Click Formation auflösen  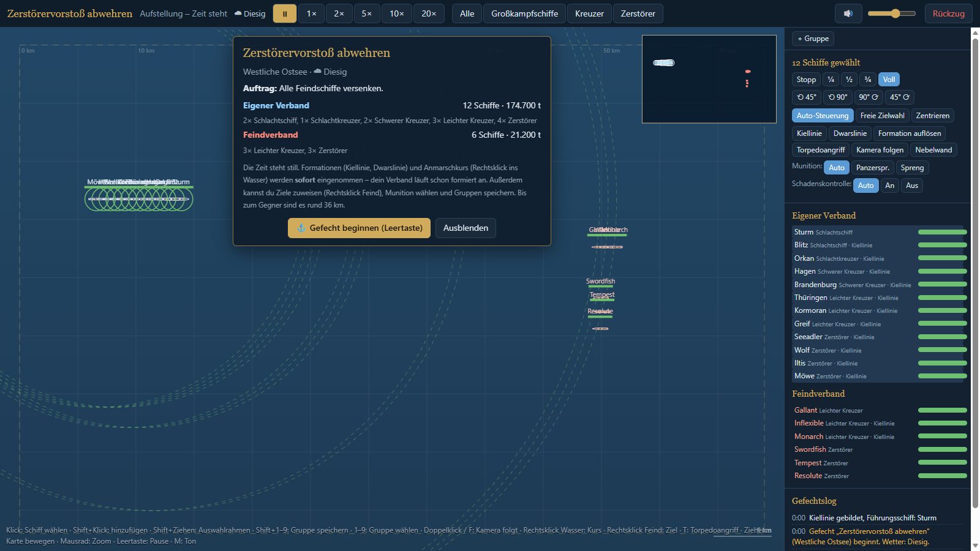point(910,133)
